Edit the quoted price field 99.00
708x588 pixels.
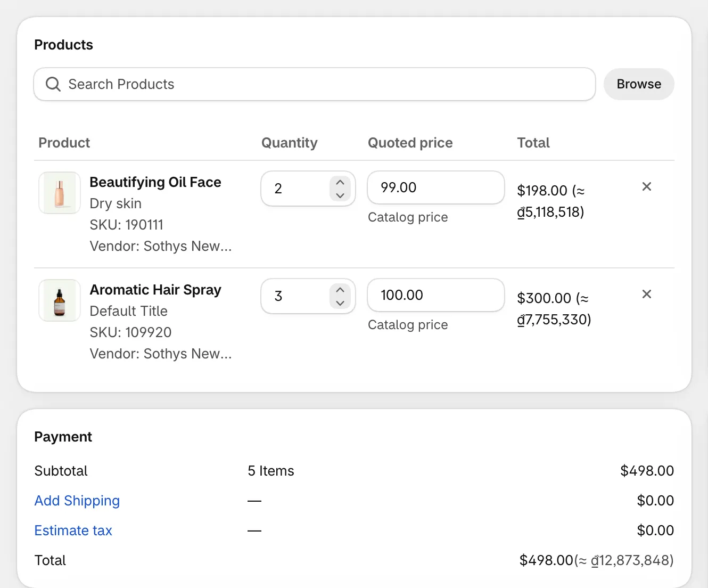pyautogui.click(x=436, y=187)
